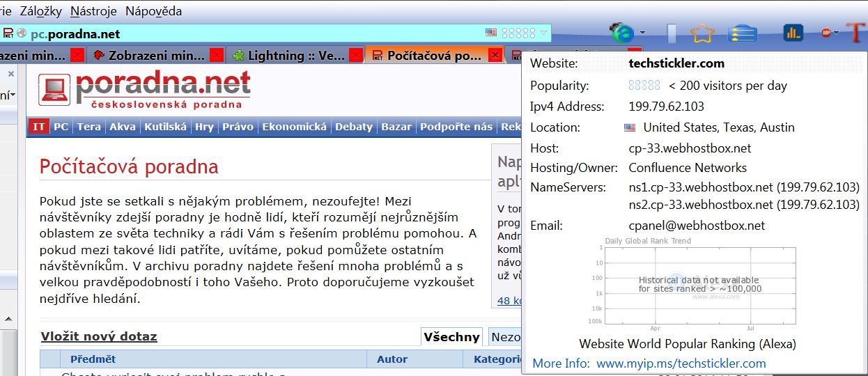Click the popularity rating dots in address bar
Viewport: 868px width, 376px height.
[x=518, y=33]
